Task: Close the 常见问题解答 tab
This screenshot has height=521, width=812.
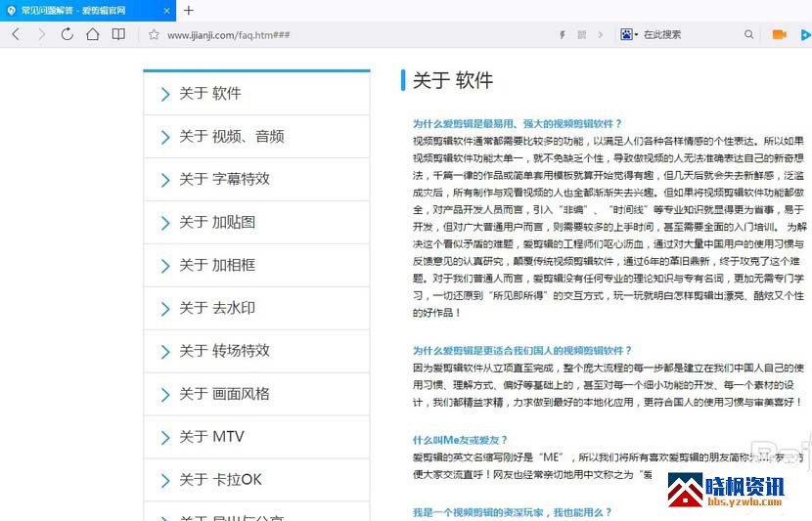Action: coord(166,11)
